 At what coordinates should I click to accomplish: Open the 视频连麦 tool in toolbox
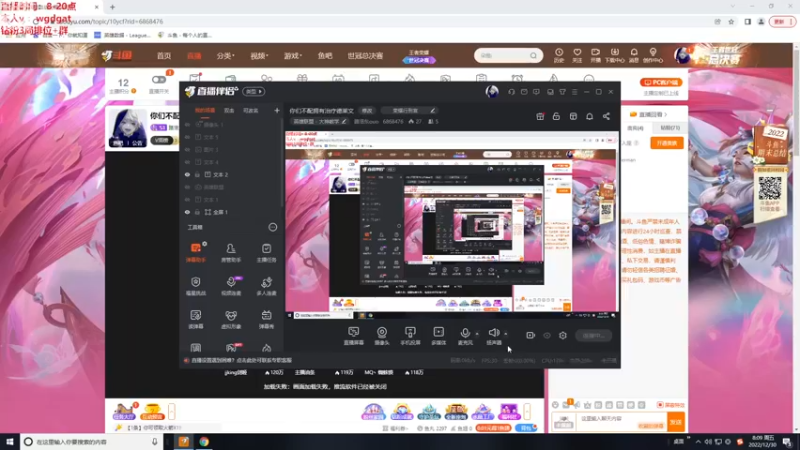click(x=231, y=286)
